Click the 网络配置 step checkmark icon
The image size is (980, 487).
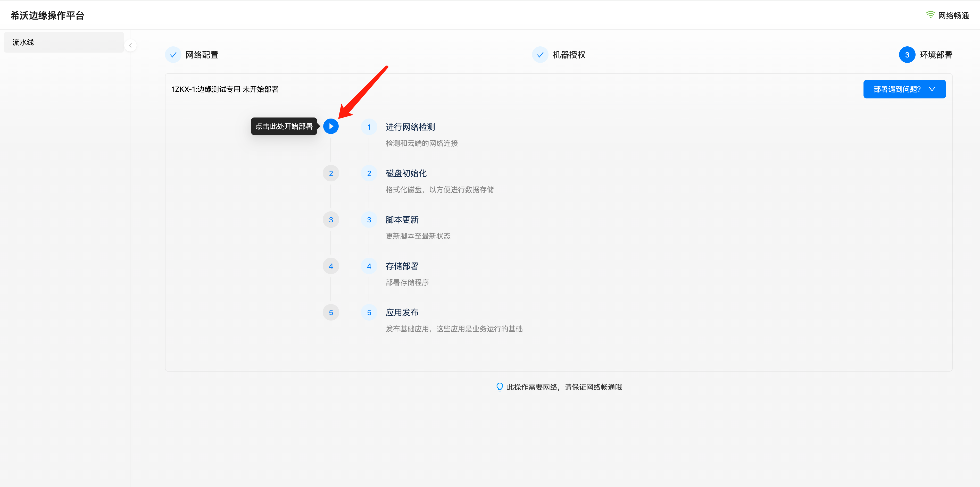pos(173,55)
